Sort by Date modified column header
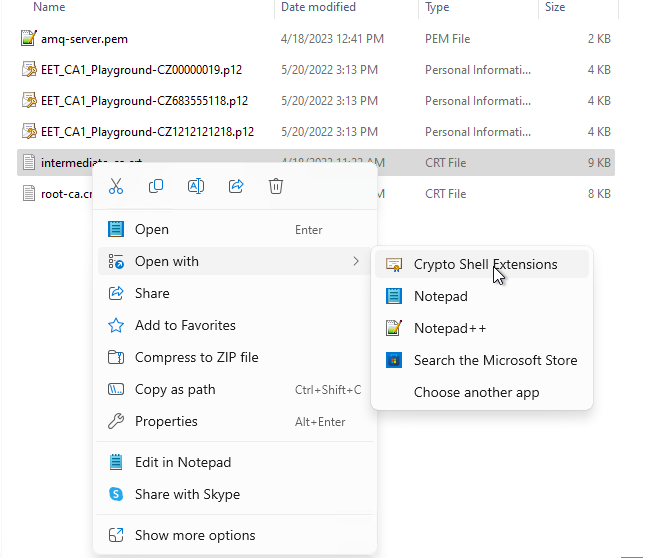667x558 pixels. pyautogui.click(x=320, y=7)
